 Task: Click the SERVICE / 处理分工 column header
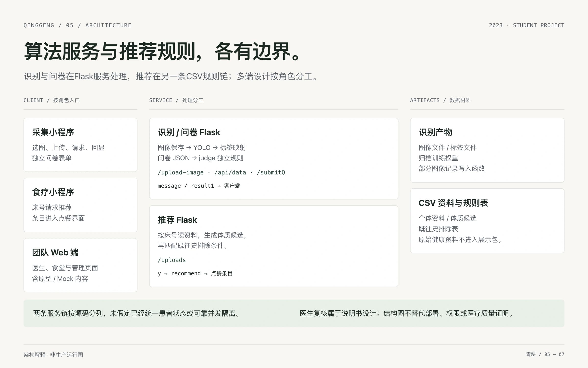click(176, 100)
